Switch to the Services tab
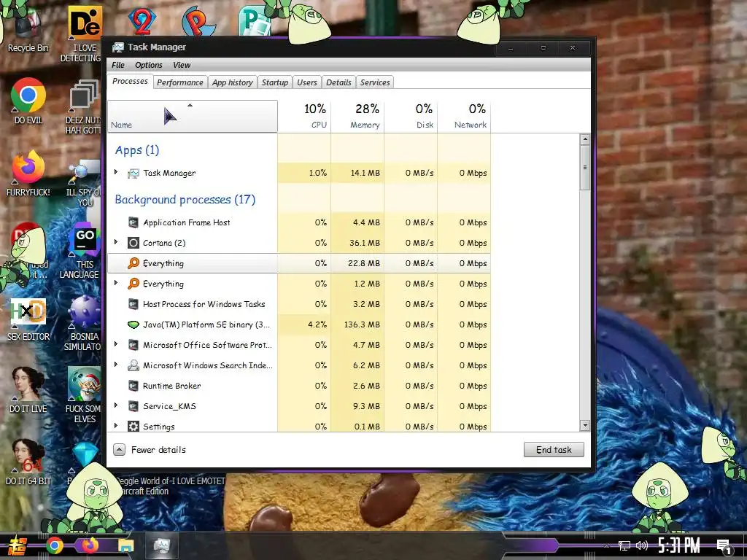 pyautogui.click(x=375, y=82)
